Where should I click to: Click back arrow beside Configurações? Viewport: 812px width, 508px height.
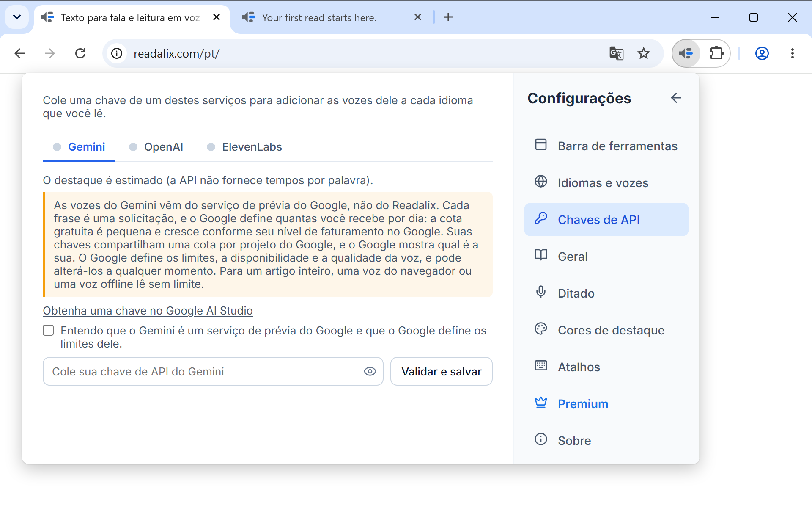676,98
